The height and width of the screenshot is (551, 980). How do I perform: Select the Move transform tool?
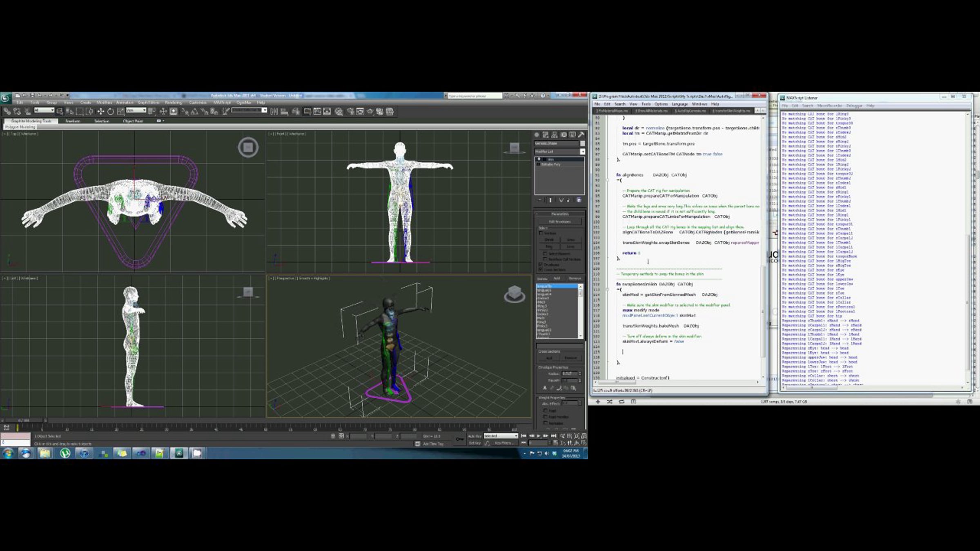pos(100,111)
